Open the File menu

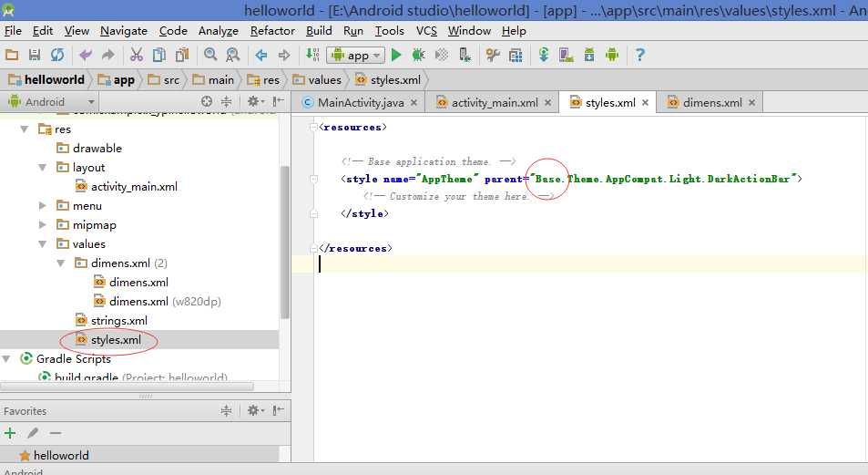(x=13, y=31)
